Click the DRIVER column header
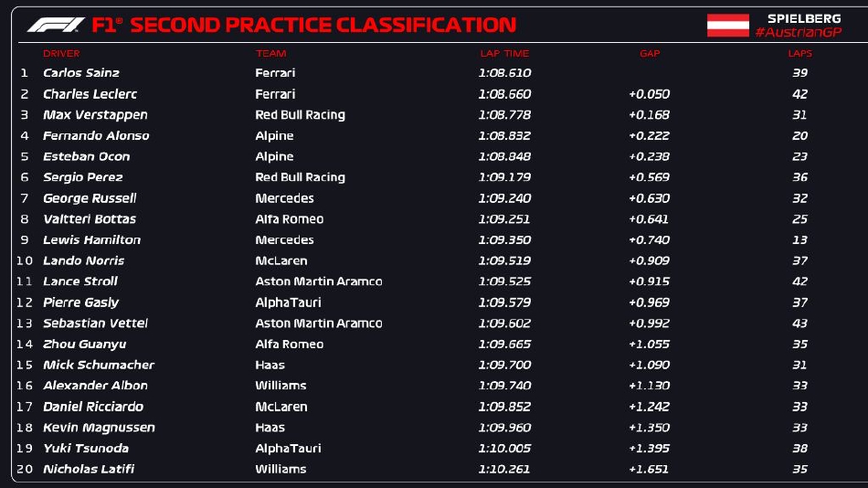Image resolution: width=868 pixels, height=488 pixels. (x=61, y=54)
